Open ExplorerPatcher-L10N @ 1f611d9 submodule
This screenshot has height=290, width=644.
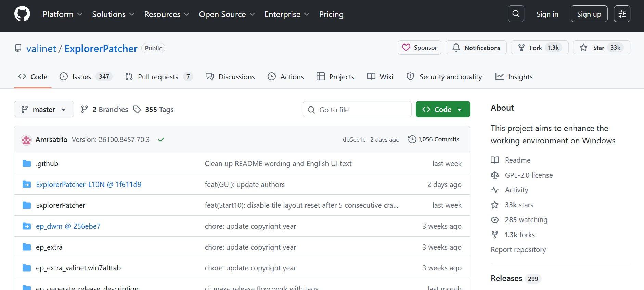click(89, 184)
